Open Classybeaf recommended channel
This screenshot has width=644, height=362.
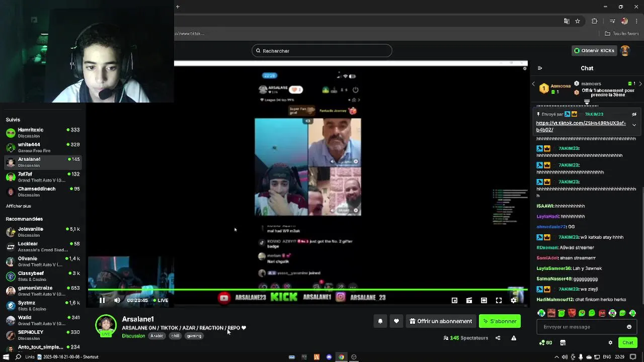pos(43,276)
